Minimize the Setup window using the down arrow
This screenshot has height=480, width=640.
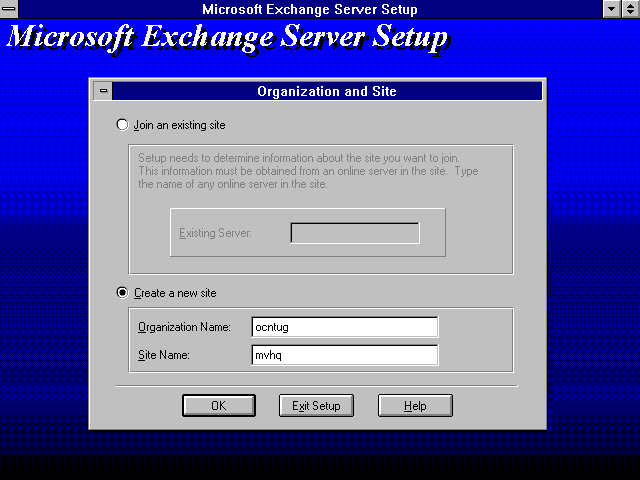pyautogui.click(x=611, y=9)
